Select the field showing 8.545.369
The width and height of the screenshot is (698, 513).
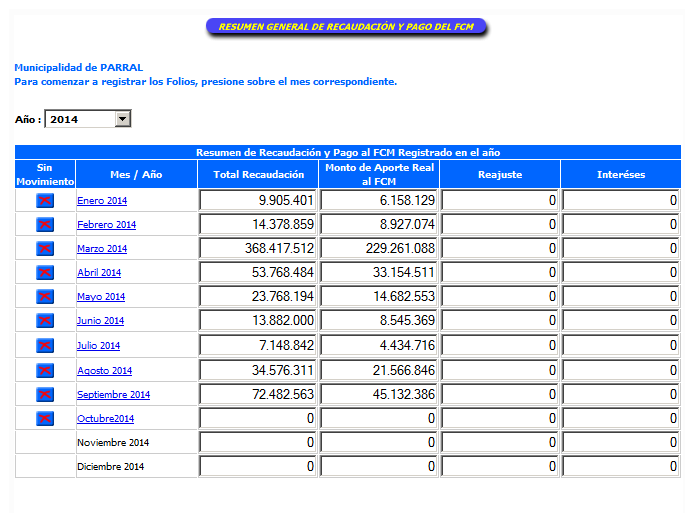tap(379, 321)
